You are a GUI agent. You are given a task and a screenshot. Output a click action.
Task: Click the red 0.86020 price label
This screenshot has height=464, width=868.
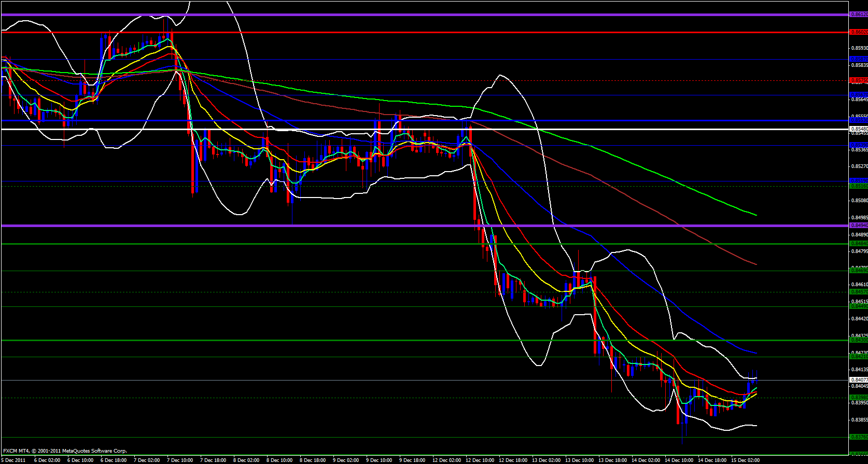[x=859, y=32]
